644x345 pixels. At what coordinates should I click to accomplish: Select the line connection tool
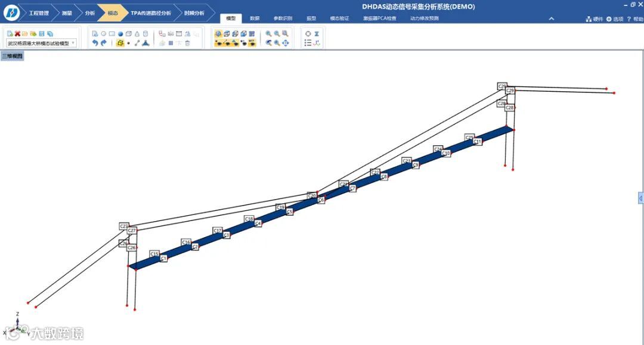pyautogui.click(x=137, y=43)
